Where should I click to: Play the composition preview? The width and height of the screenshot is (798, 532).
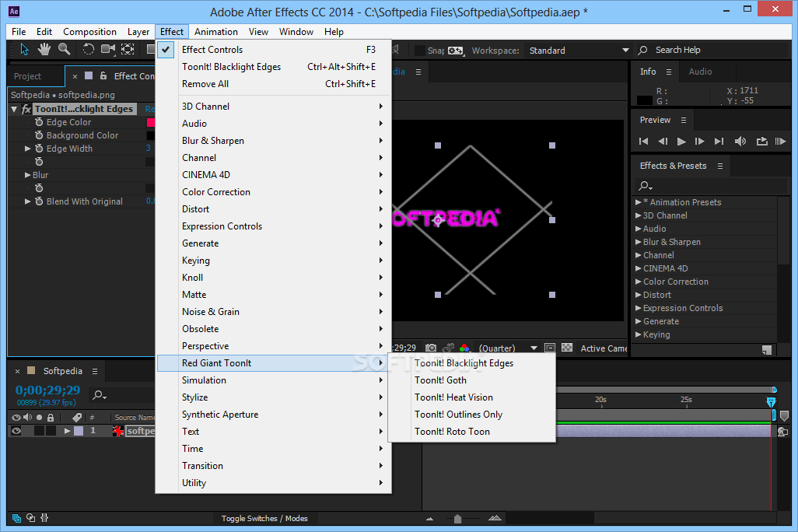click(x=681, y=142)
